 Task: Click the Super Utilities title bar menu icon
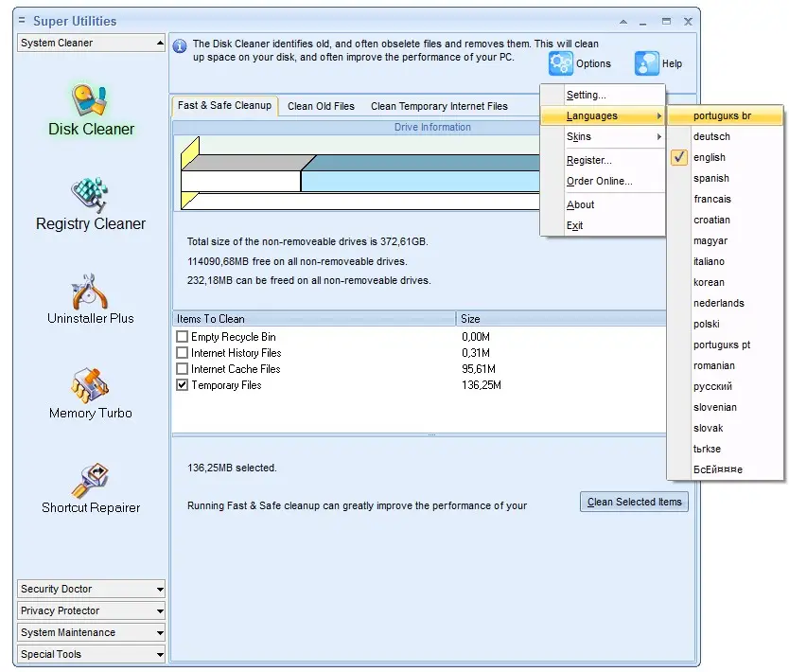pyautogui.click(x=22, y=20)
